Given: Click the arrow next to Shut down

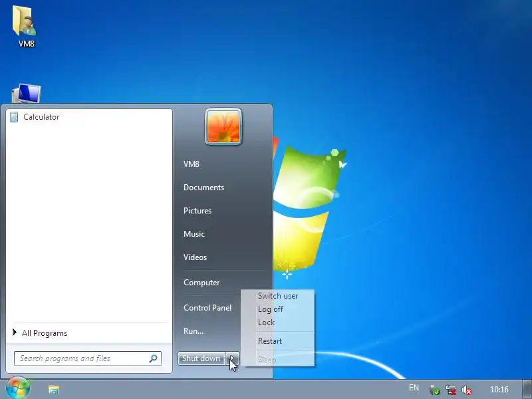Looking at the screenshot, I should pos(232,358).
